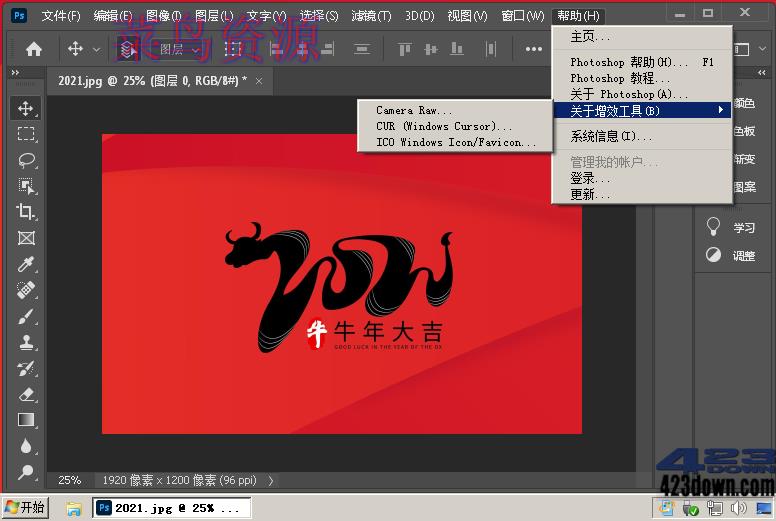This screenshot has height=521, width=776.
Task: Select the Clone Stamp tool
Action: [26, 342]
